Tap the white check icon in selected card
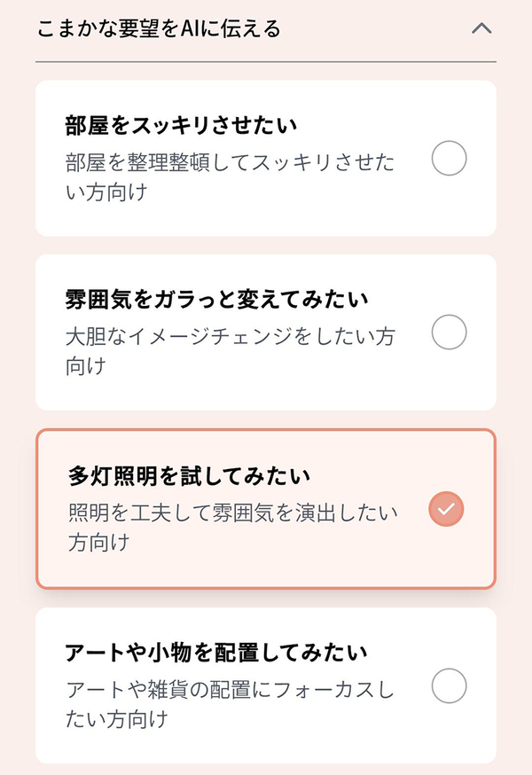 pyautogui.click(x=446, y=509)
